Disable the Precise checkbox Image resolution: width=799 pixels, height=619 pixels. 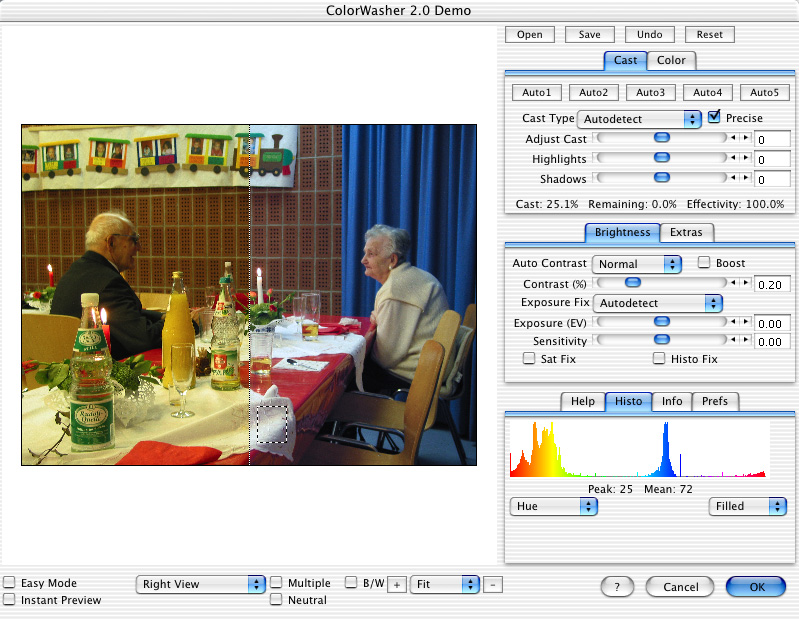pyautogui.click(x=714, y=118)
